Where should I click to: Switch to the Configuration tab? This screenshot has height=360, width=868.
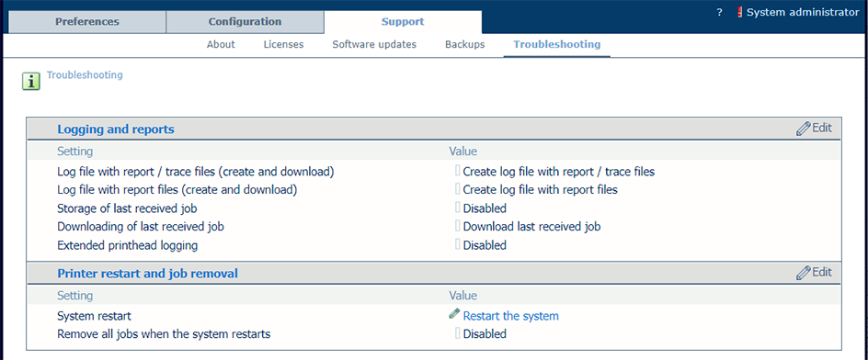pos(245,22)
